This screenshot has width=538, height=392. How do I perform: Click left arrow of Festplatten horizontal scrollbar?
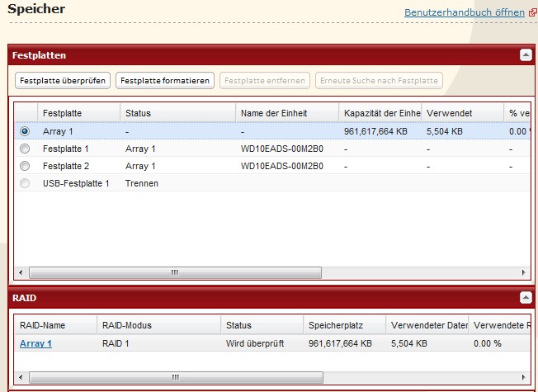(21, 272)
